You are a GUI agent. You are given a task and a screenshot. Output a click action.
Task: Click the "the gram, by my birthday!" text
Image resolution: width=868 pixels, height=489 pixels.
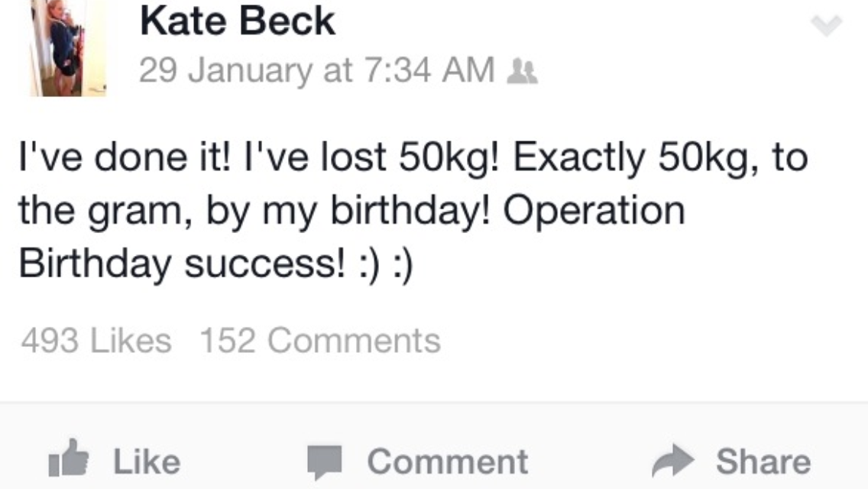(x=257, y=211)
